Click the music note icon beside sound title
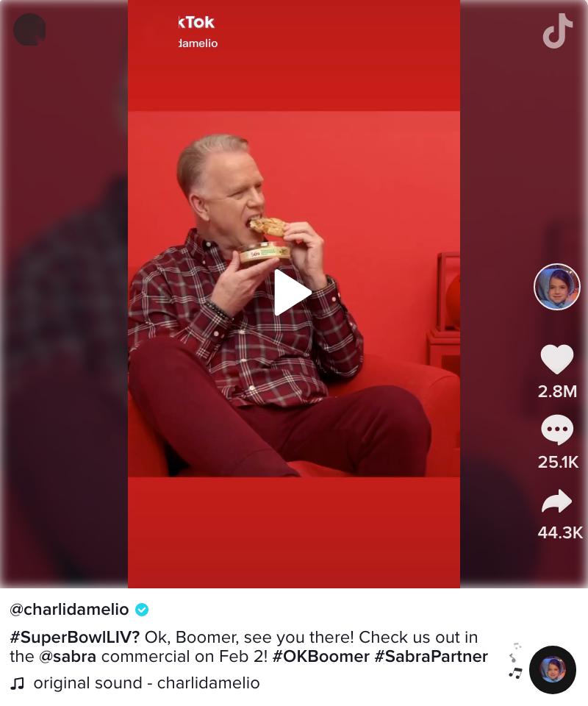This screenshot has width=588, height=706. click(17, 683)
